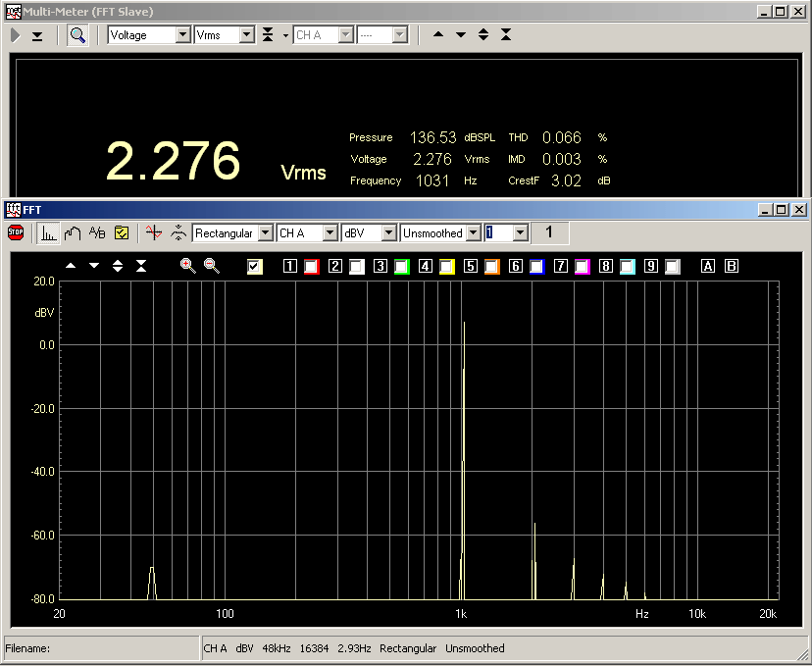Open the Voltage measurement dropdown
This screenshot has width=812, height=666.
click(x=182, y=35)
